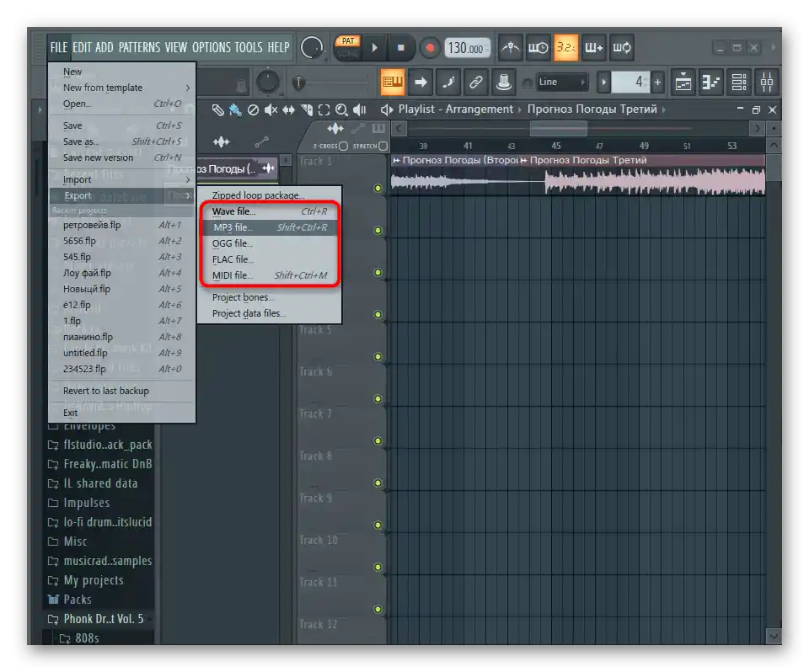Click the Stop playback button
This screenshot has height=672, width=809.
401,48
